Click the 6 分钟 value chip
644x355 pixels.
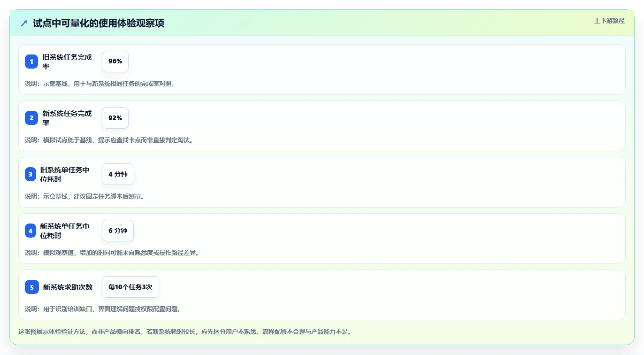click(x=118, y=231)
